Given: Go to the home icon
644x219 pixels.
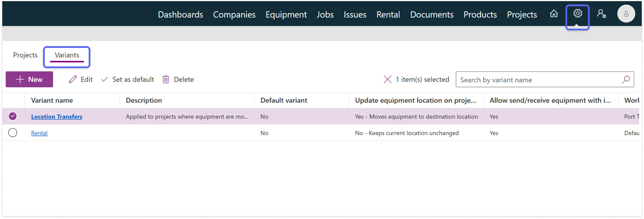Looking at the screenshot, I should (x=554, y=14).
